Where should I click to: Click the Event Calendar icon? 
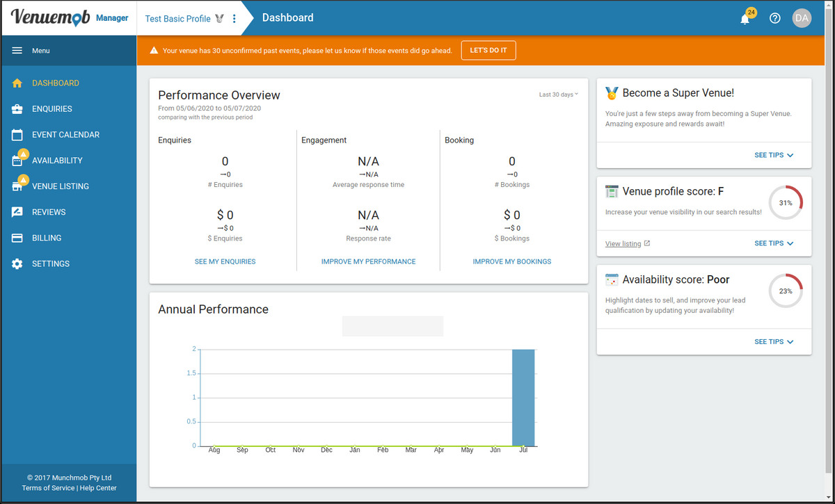pos(17,135)
